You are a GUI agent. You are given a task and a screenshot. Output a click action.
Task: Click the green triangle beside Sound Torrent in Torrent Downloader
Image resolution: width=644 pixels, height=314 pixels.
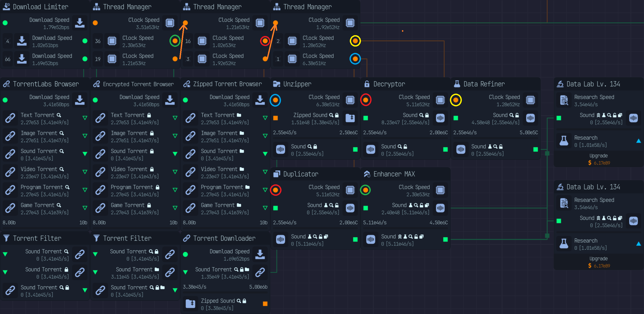click(x=186, y=272)
